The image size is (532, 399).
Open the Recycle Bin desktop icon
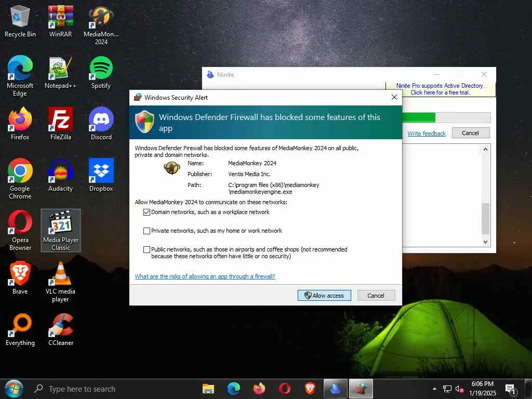pos(20,21)
